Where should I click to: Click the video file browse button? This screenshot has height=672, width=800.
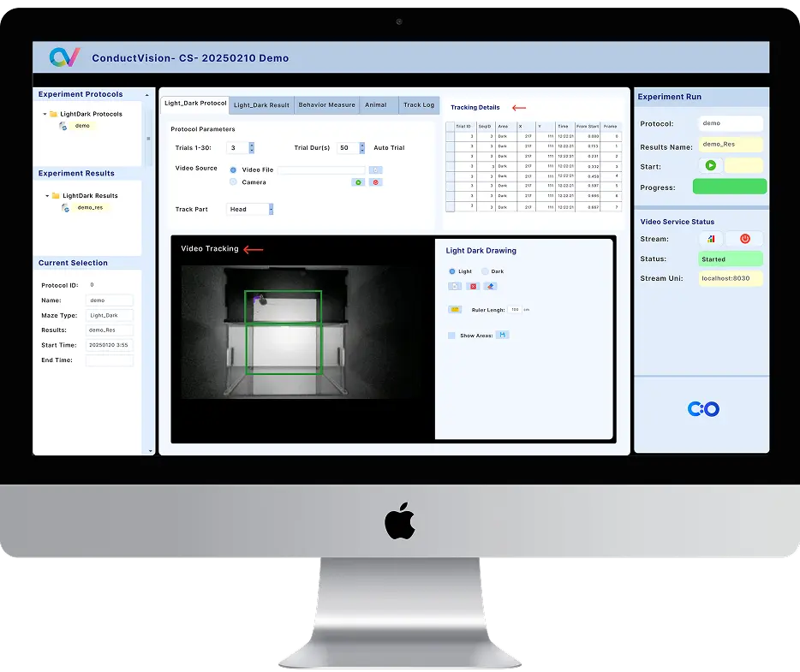(x=375, y=169)
